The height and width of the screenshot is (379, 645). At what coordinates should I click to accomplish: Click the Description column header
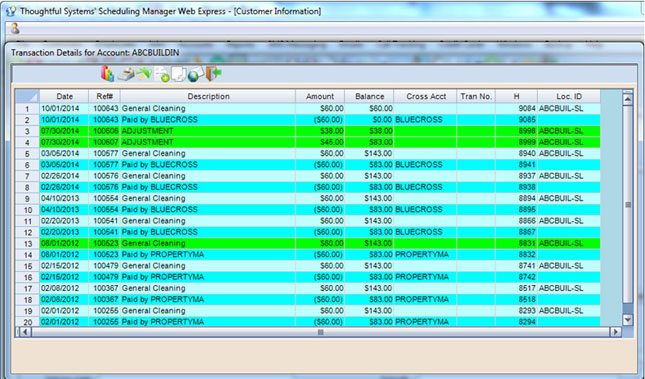(208, 96)
